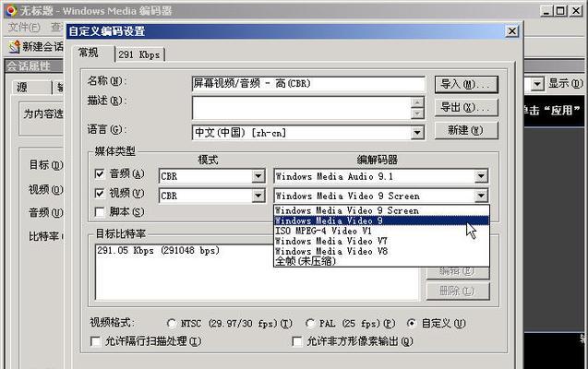Click description box scroll up arrow
Image resolution: width=588 pixels, height=369 pixels.
pyautogui.click(x=417, y=101)
